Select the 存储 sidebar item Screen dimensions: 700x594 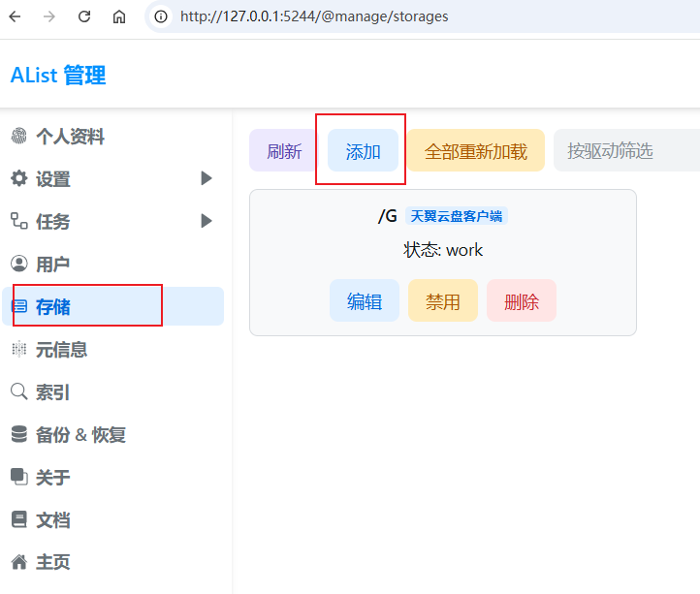pos(112,306)
